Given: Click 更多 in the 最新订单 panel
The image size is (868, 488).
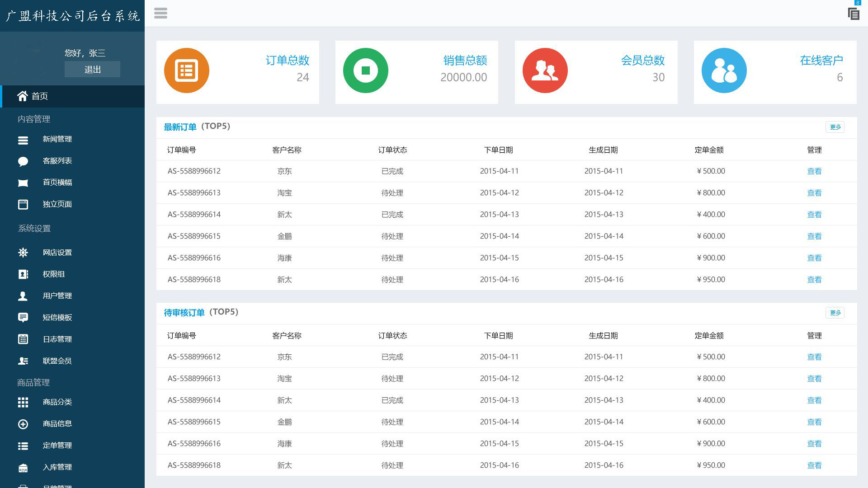Looking at the screenshot, I should [x=835, y=127].
